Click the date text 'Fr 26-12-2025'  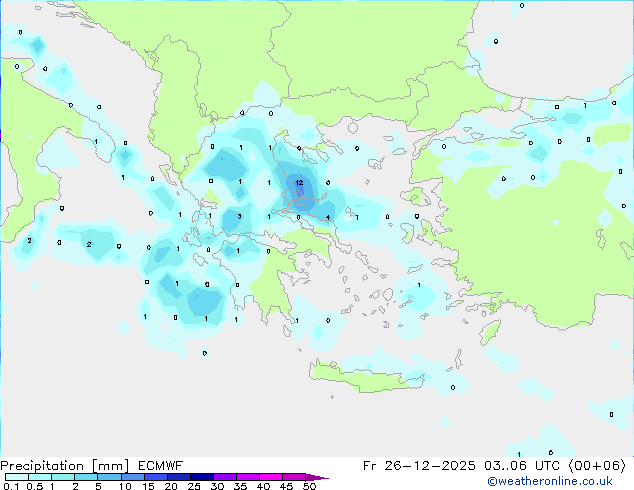pos(419,466)
